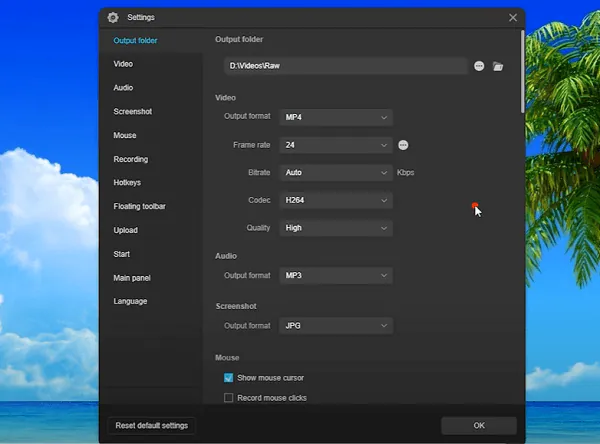Open the Codec dropdown showing H264

(336, 200)
